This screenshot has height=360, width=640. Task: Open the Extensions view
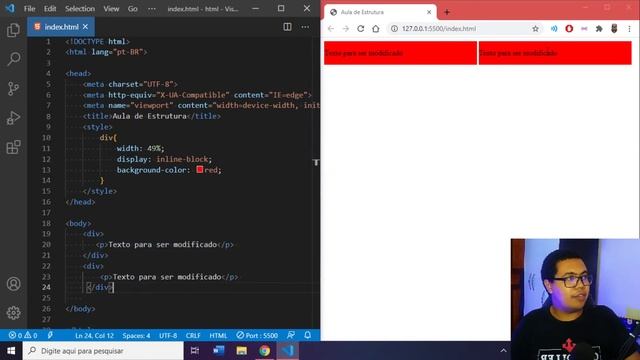[13, 147]
